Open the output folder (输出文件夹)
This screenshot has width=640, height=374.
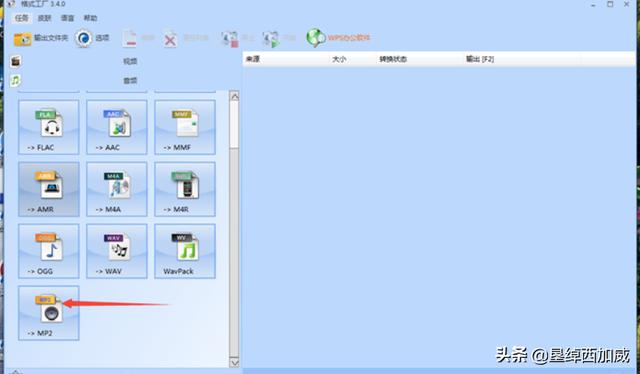click(40, 38)
